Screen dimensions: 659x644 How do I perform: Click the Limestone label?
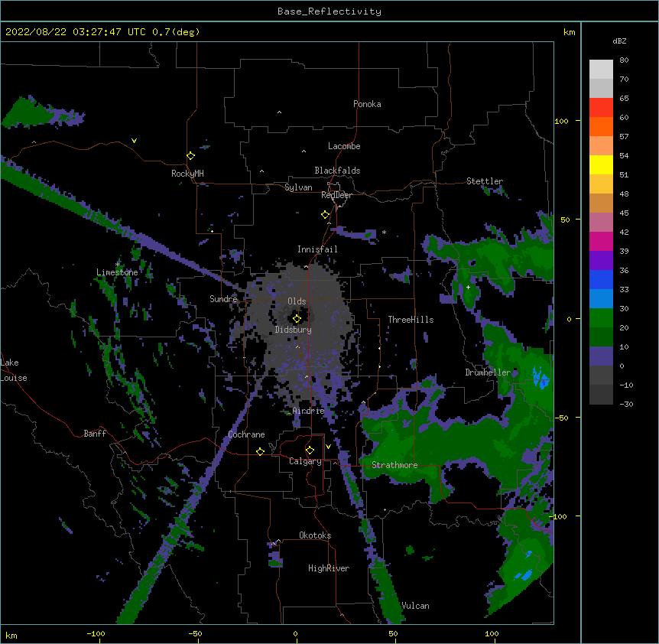pyautogui.click(x=117, y=272)
